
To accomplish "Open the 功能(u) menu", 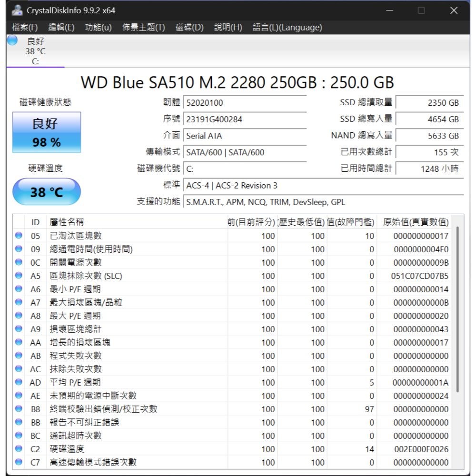I will 99,27.
